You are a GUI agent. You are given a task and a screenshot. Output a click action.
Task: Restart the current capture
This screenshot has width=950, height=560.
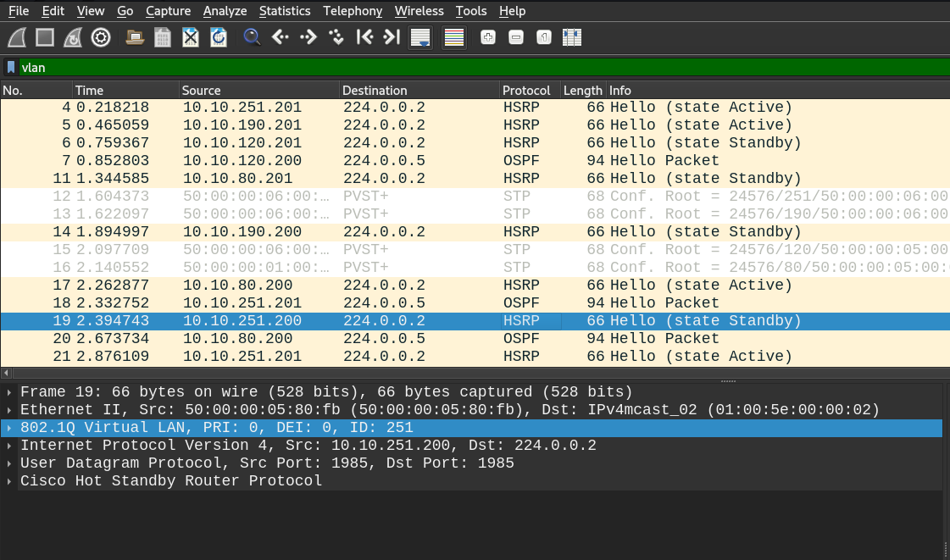click(x=73, y=37)
